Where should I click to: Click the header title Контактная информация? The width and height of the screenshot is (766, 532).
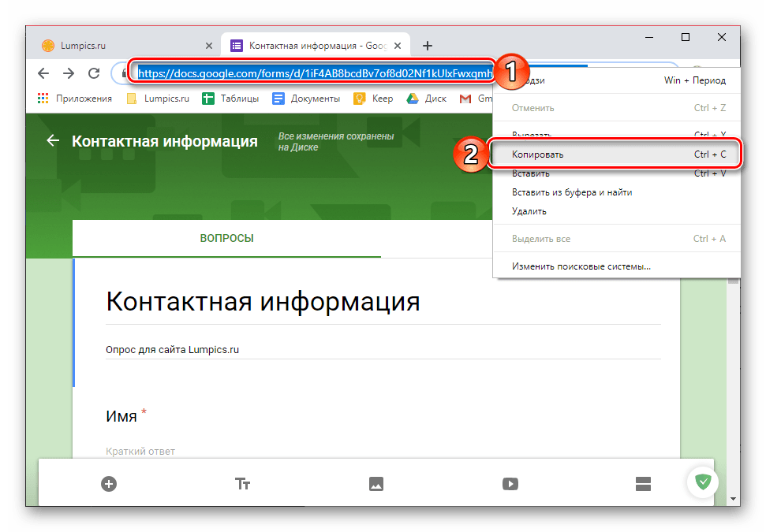[165, 141]
